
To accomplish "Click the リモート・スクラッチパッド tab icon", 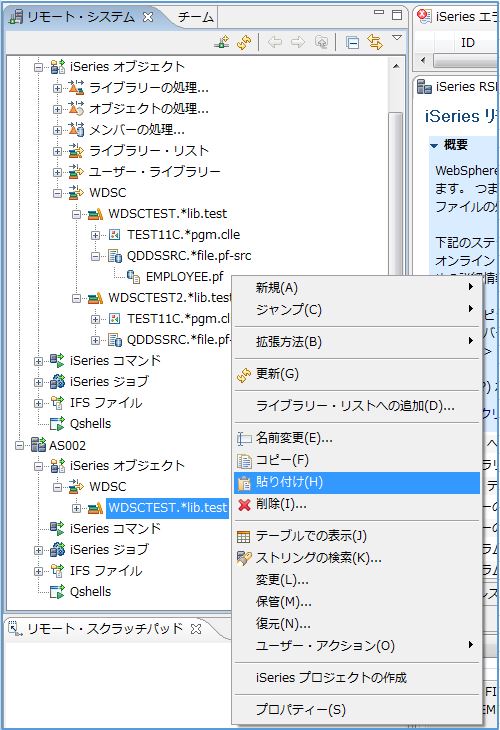I will coord(15,629).
